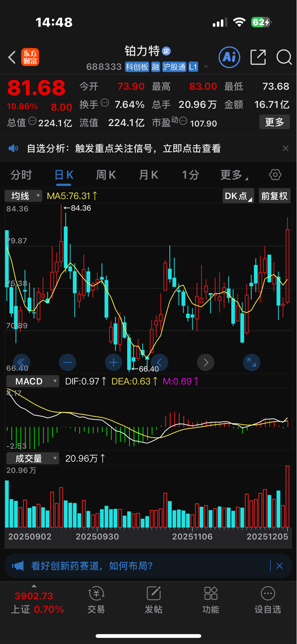Screen dimensions: 297x644
Task: Zoom out chart with minus button
Action: click(x=67, y=362)
